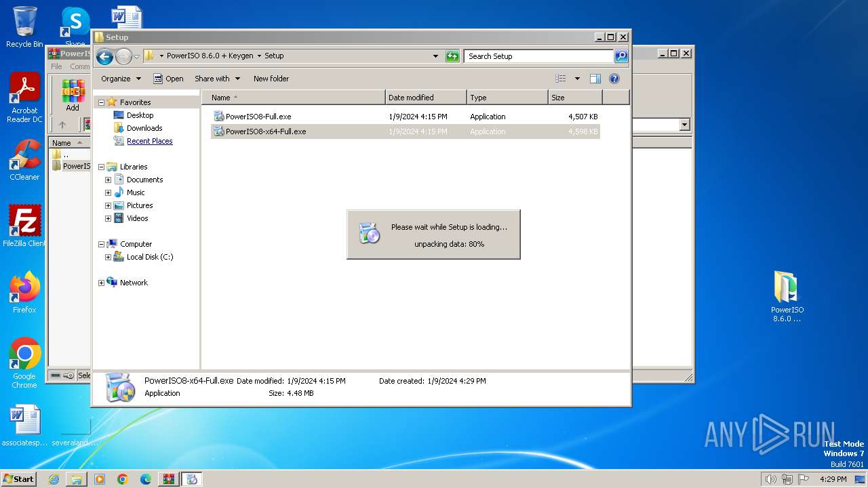Viewport: 868px width, 488px height.
Task: Refresh the Setup folder address bar
Action: click(x=452, y=56)
